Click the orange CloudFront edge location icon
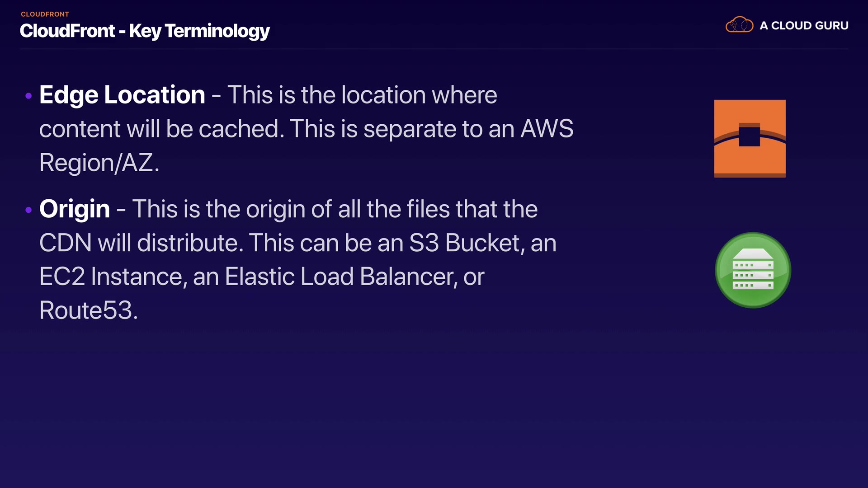This screenshot has height=488, width=868. point(750,138)
